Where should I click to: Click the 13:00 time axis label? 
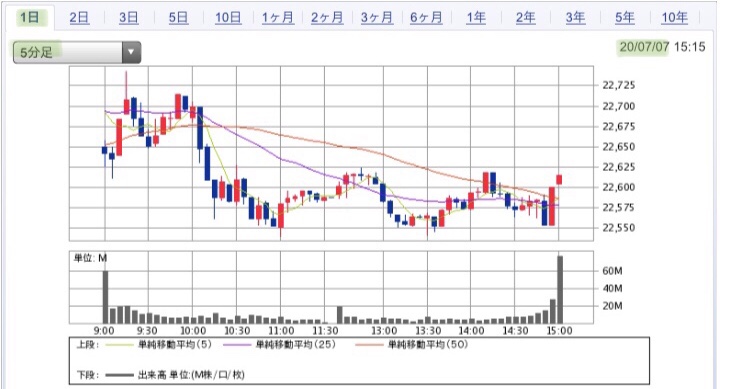pyautogui.click(x=384, y=331)
